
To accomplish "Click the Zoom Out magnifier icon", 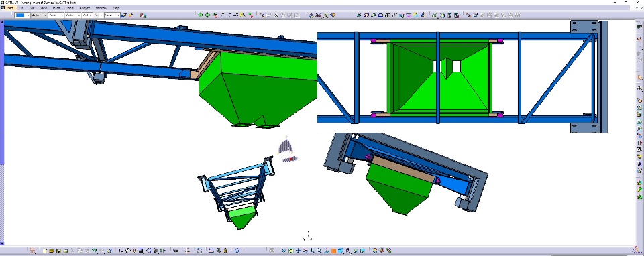I will coord(319,251).
